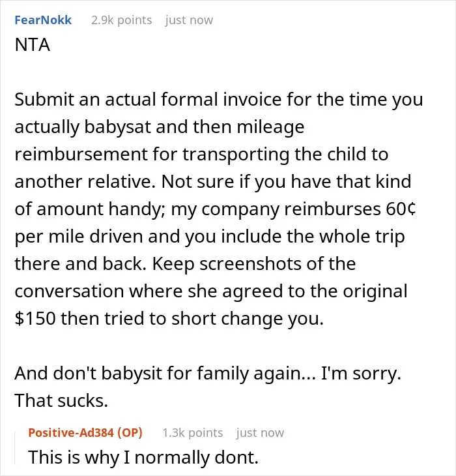This screenshot has height=476, width=456.
Task: Click 'Keep screenshots of the' sentence start
Action: pyautogui.click(x=254, y=263)
